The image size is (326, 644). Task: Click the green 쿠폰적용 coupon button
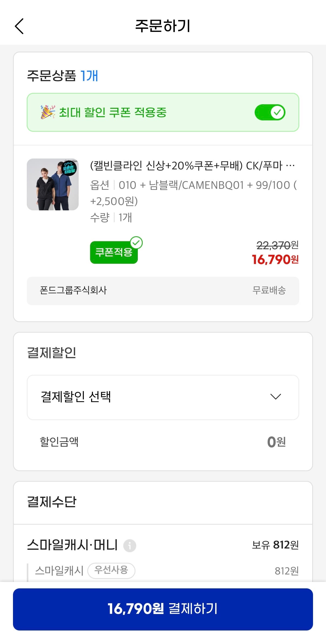114,252
